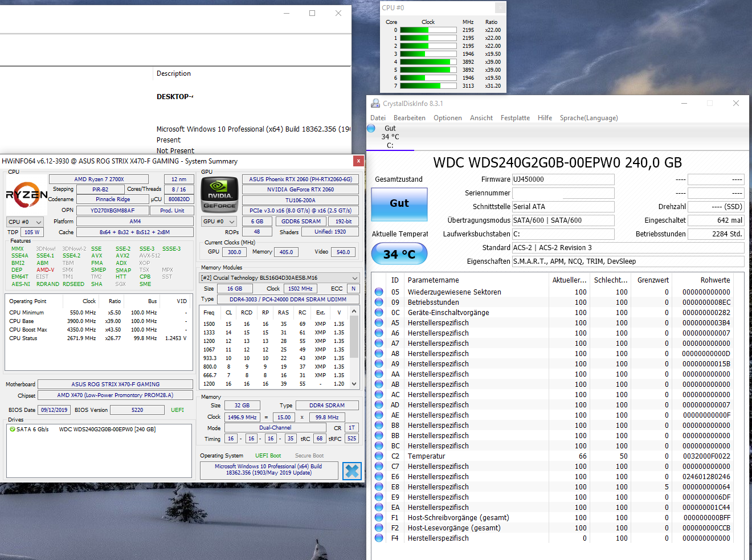This screenshot has height=560, width=752.
Task: Open the Ansicht menu
Action: click(x=481, y=118)
